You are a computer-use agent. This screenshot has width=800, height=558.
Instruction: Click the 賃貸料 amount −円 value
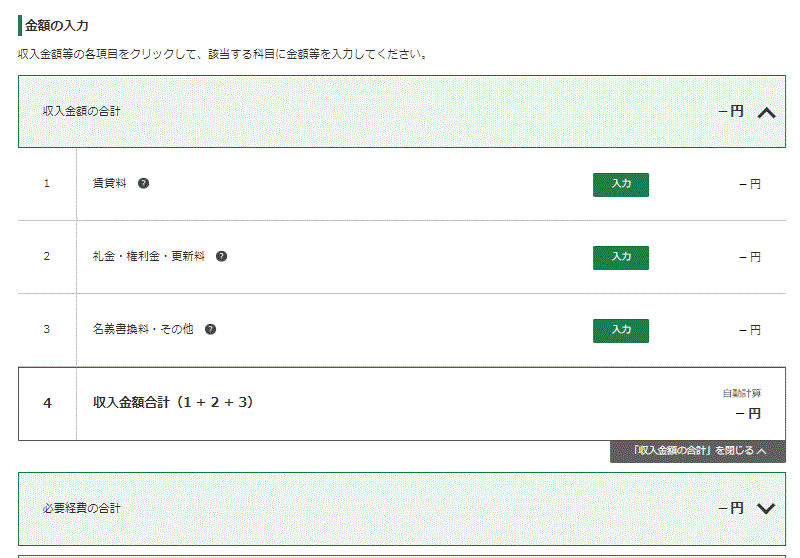[750, 184]
